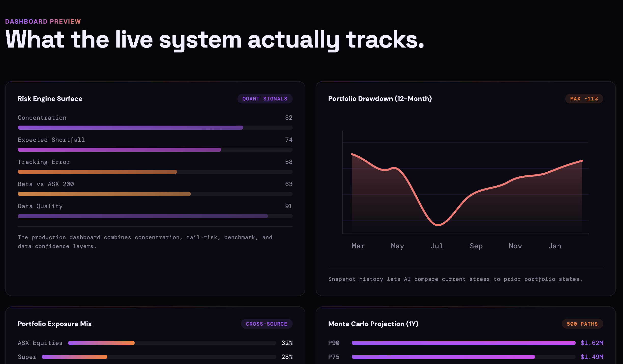Screen dimensions: 623x364
Task: Click the Expected Shortfall bar
Action: pyautogui.click(x=155, y=150)
